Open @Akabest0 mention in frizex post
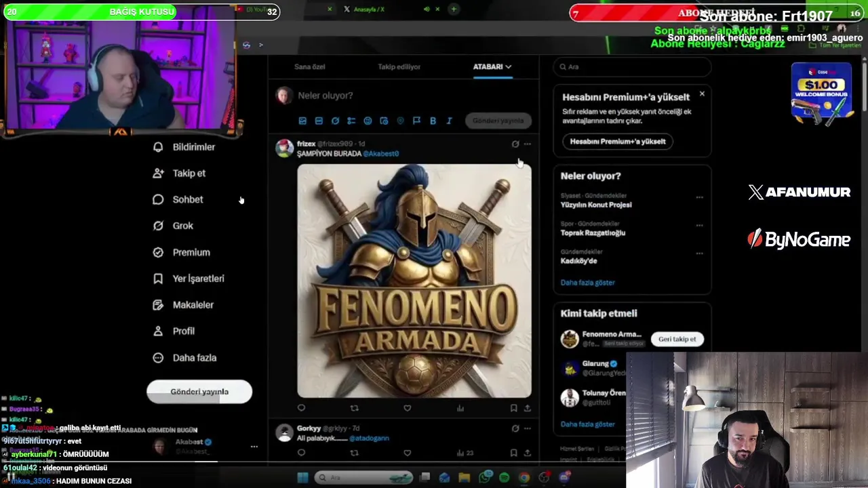Image resolution: width=868 pixels, height=488 pixels. (x=381, y=154)
